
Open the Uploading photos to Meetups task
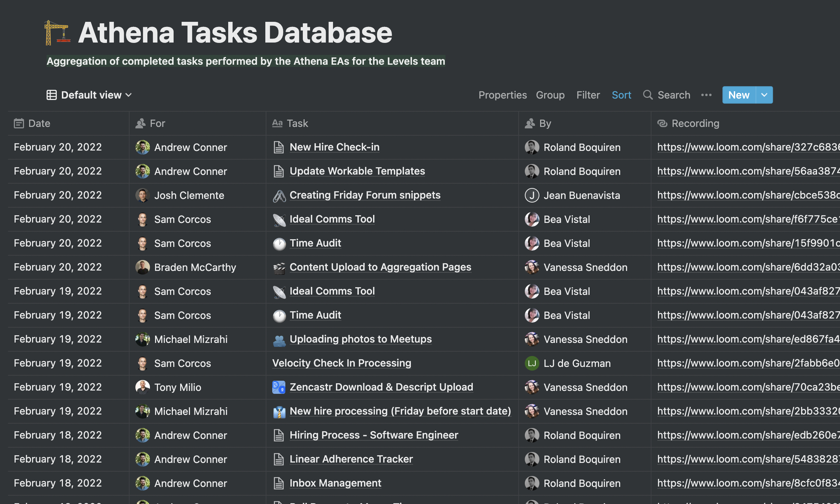point(360,339)
